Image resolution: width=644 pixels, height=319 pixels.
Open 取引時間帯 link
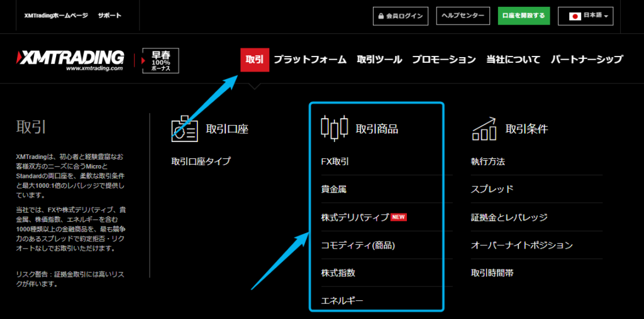(492, 273)
